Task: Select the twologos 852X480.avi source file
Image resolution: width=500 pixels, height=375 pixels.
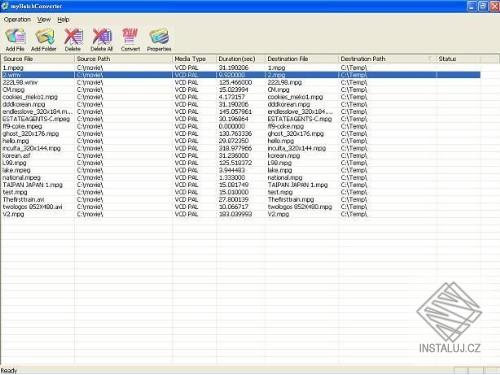Action: [33, 207]
